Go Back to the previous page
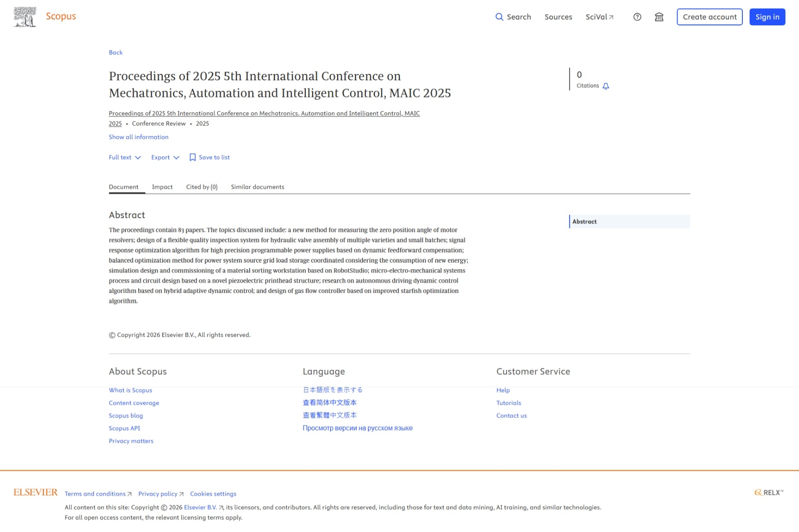This screenshot has height=532, width=799. [x=116, y=52]
